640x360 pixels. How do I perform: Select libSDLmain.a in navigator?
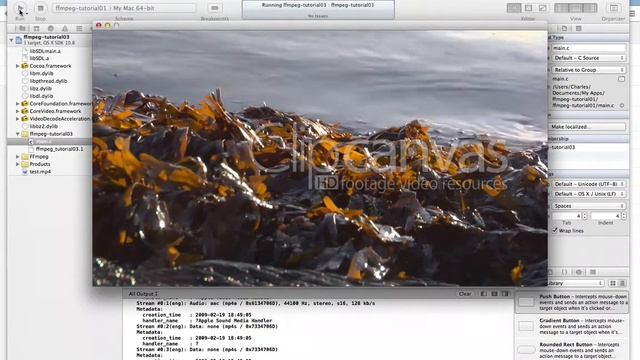(x=45, y=51)
